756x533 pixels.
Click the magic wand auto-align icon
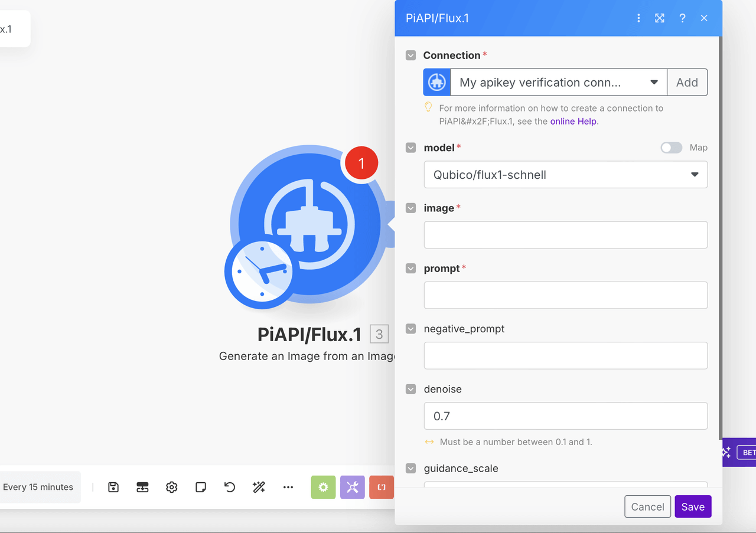(259, 487)
